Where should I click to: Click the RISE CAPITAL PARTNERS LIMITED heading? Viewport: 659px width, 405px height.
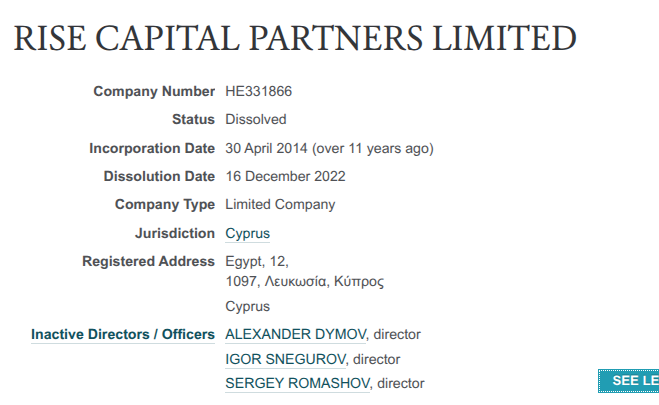[x=295, y=39]
